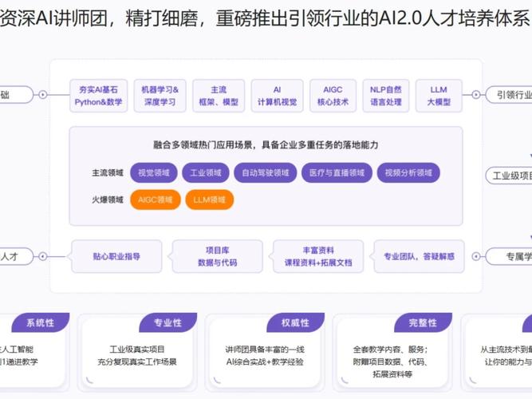Image resolution: width=532 pixels, height=399 pixels.
Task: Click the 夯实AI基石 Python&数学 box
Action: point(98,96)
